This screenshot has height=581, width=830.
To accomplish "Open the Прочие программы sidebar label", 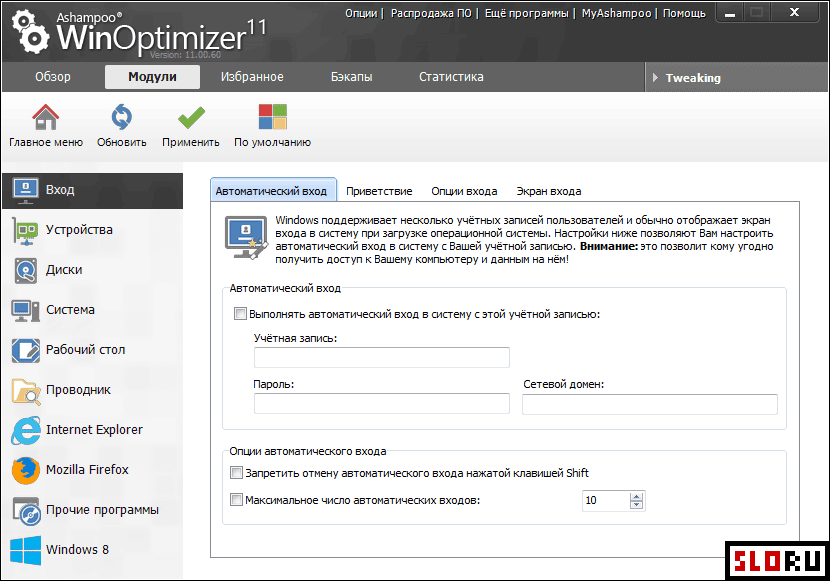I will (x=102, y=510).
